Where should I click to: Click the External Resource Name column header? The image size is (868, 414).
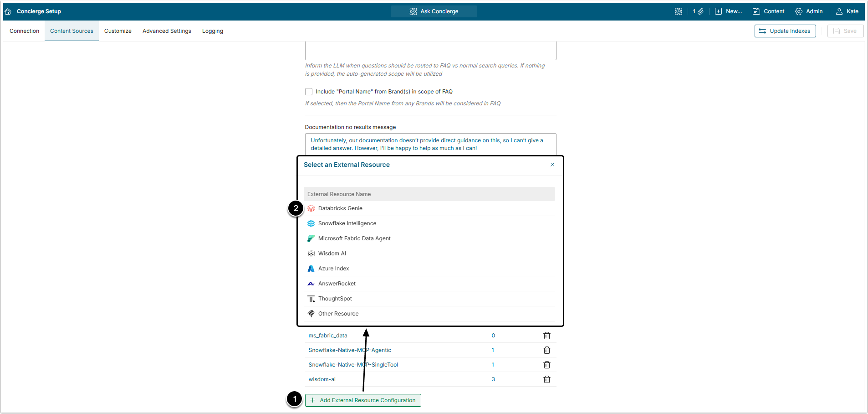[429, 194]
